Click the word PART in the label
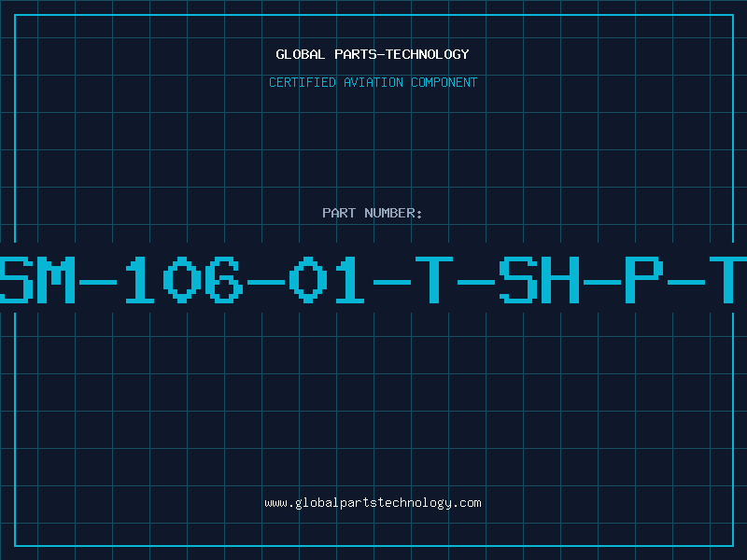 [339, 213]
